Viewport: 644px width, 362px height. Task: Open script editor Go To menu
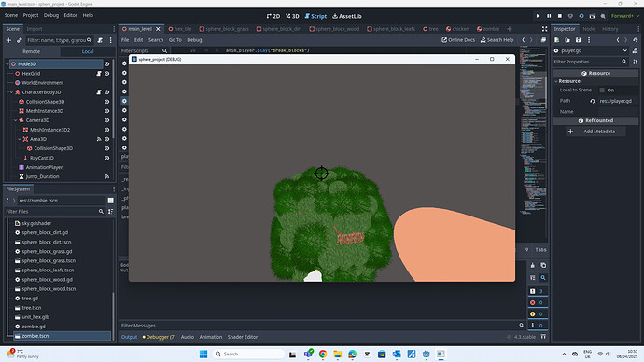coord(175,40)
